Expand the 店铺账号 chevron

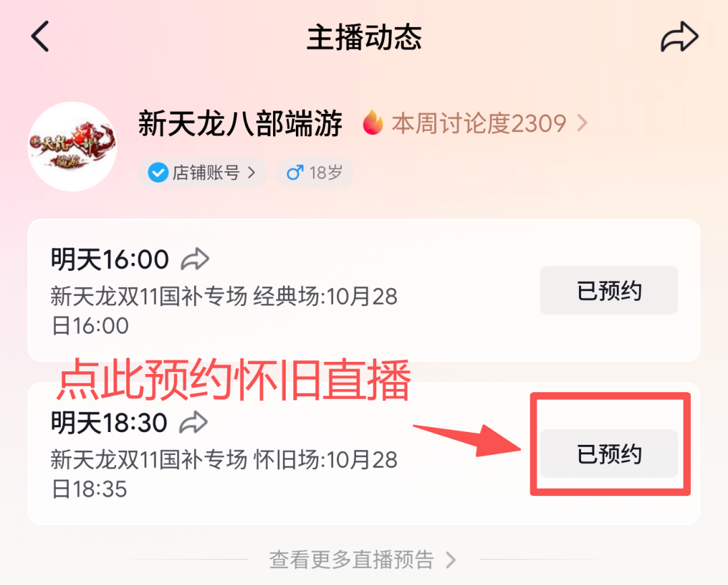click(x=251, y=173)
